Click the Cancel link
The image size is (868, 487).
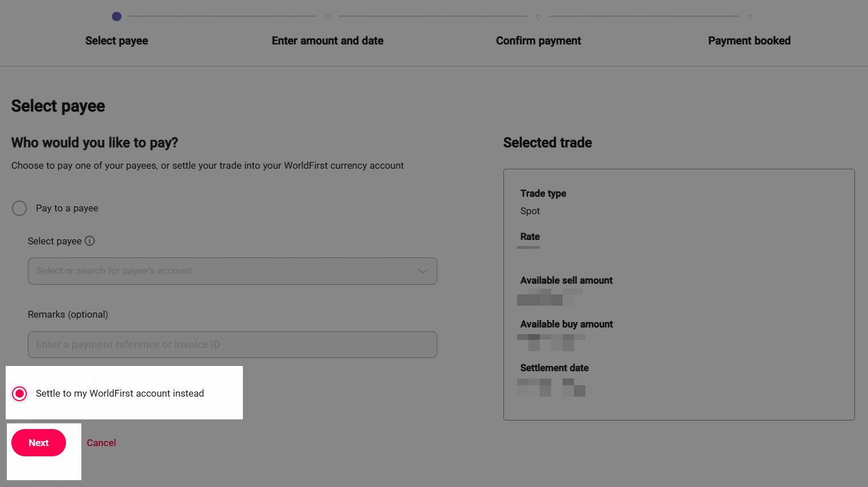(x=101, y=443)
